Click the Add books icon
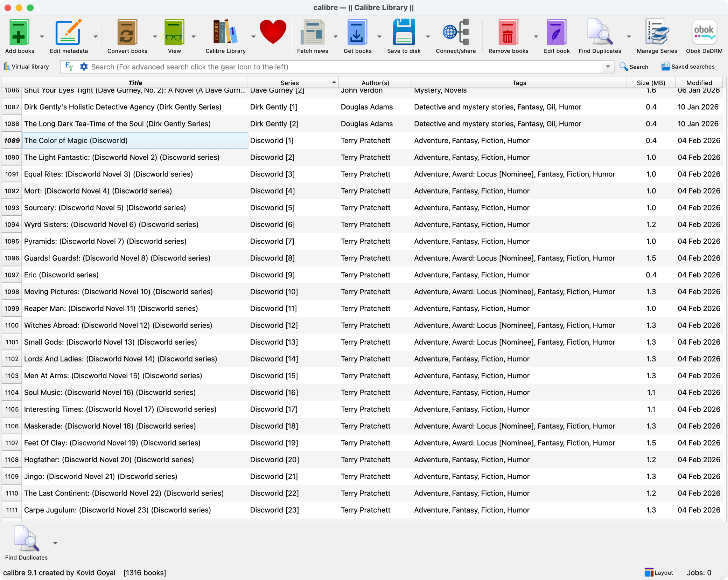This screenshot has height=580, width=728. click(19, 33)
